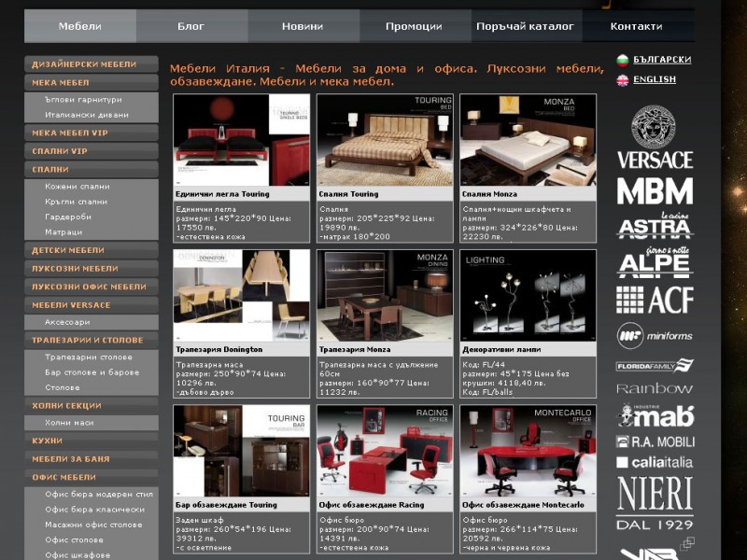The image size is (747, 560).
Task: Open Холни секции sidebar category
Action: point(92,405)
